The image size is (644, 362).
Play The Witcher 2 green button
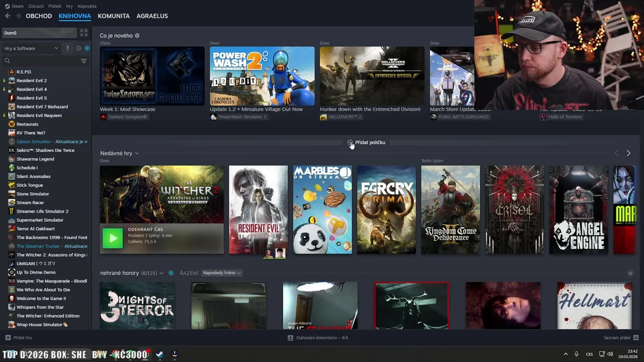tap(112, 238)
